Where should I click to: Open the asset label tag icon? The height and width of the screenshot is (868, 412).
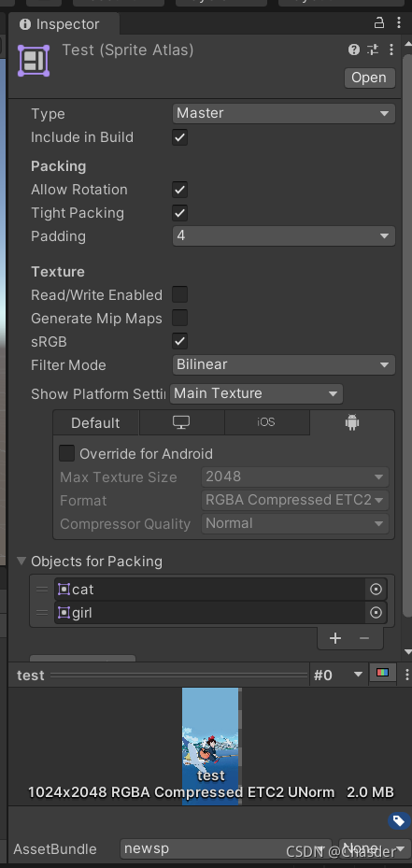point(399,820)
